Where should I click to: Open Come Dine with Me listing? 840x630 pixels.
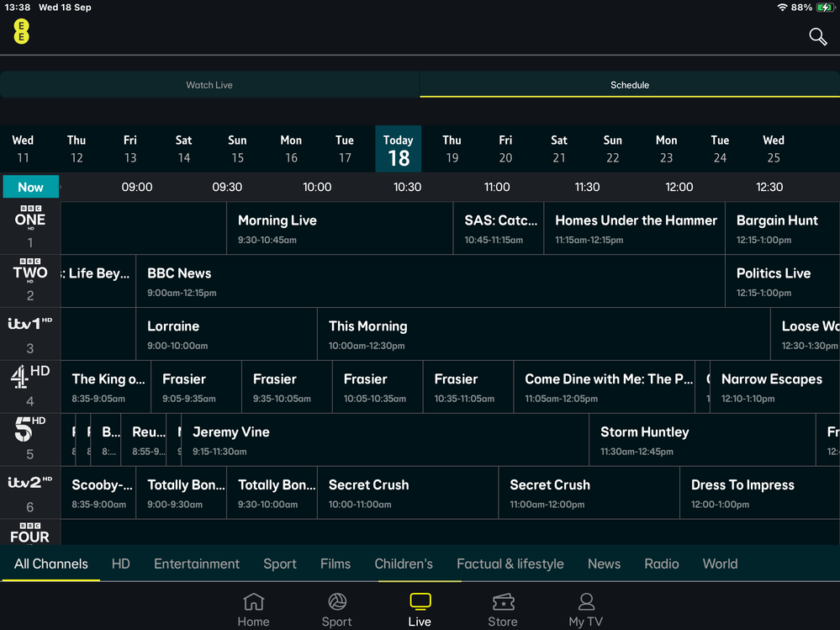pyautogui.click(x=605, y=387)
